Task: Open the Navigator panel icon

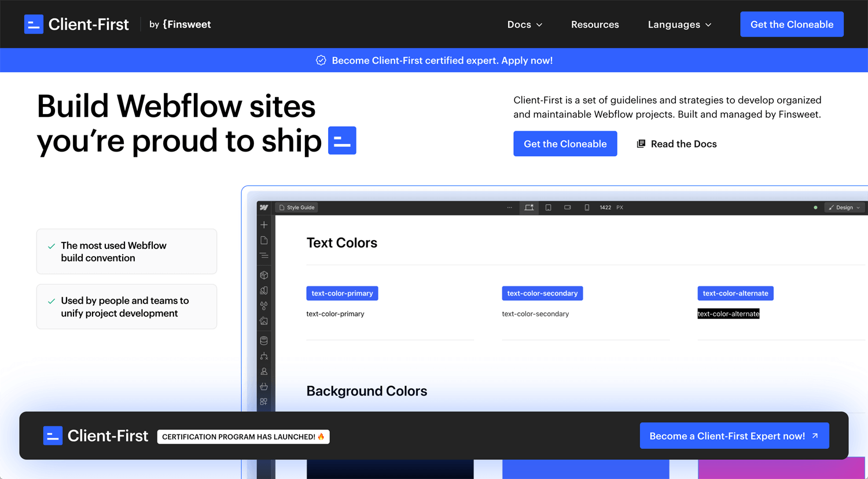Action: click(x=264, y=255)
